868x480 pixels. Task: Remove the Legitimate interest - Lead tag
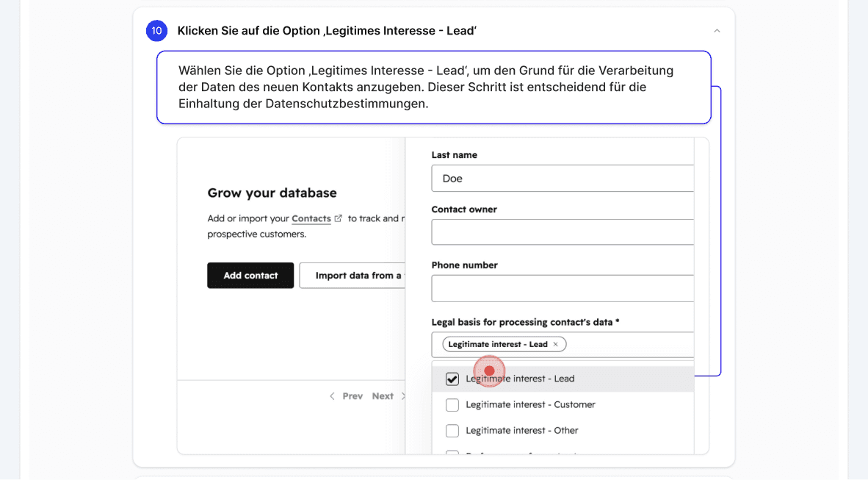556,344
